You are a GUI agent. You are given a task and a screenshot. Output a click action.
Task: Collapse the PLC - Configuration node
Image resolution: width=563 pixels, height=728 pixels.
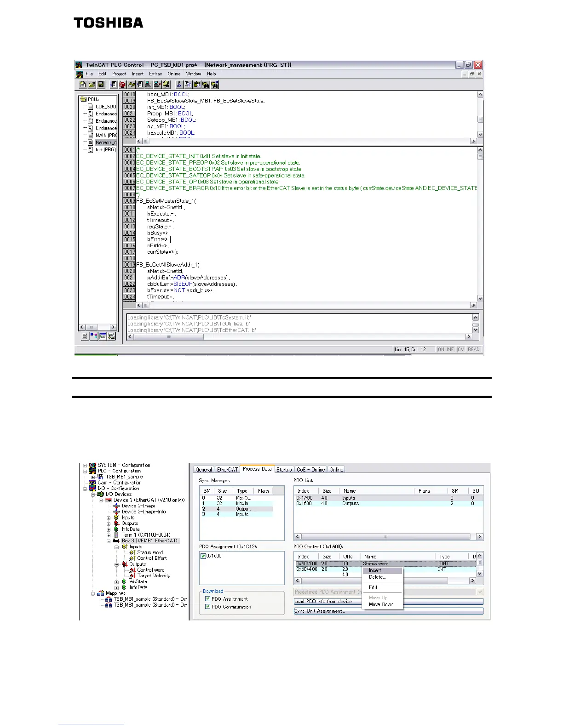click(x=85, y=471)
